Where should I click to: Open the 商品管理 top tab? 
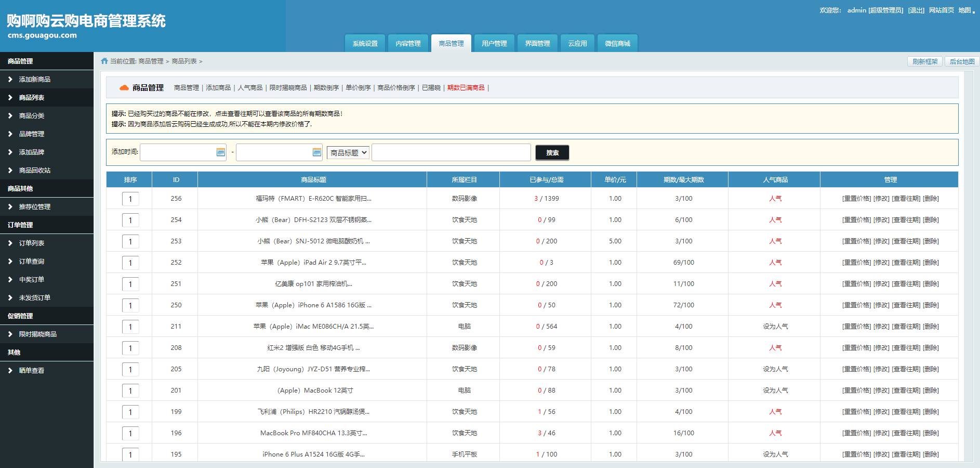pos(452,44)
